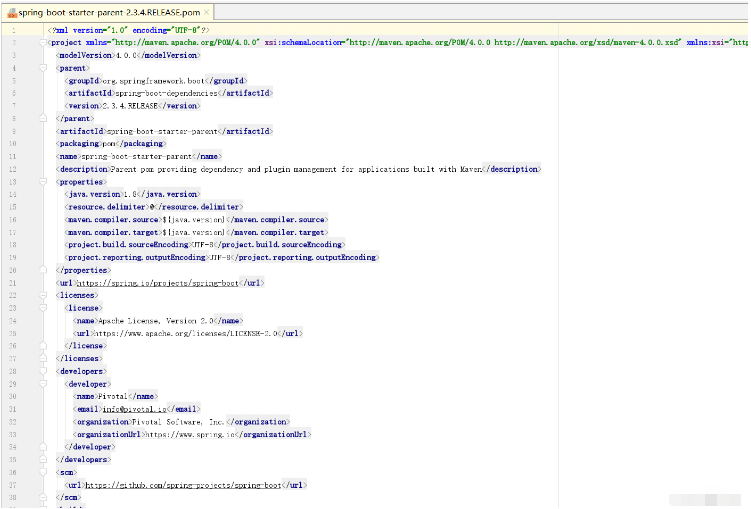Collapse the opening scm block fold marker
Screen dimensions: 751x509
[43, 472]
